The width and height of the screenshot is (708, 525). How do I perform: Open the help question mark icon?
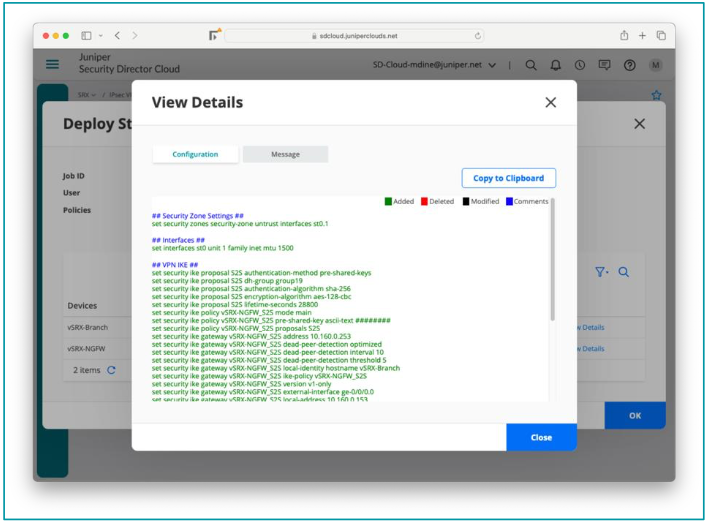630,65
